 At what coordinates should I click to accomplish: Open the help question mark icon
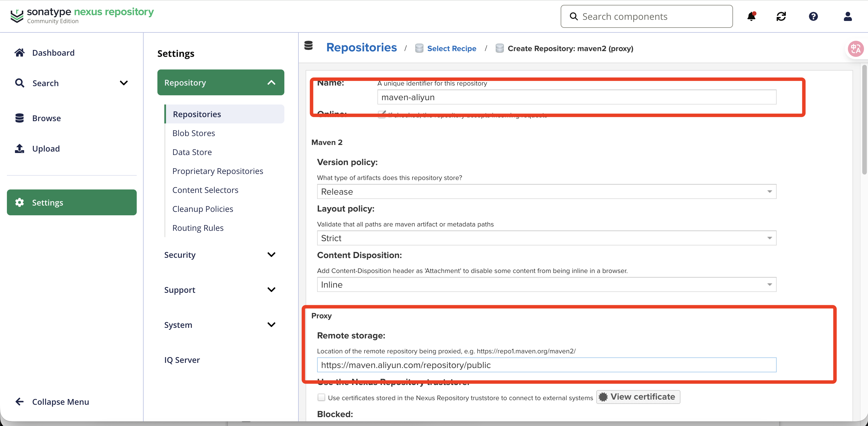[x=813, y=16]
